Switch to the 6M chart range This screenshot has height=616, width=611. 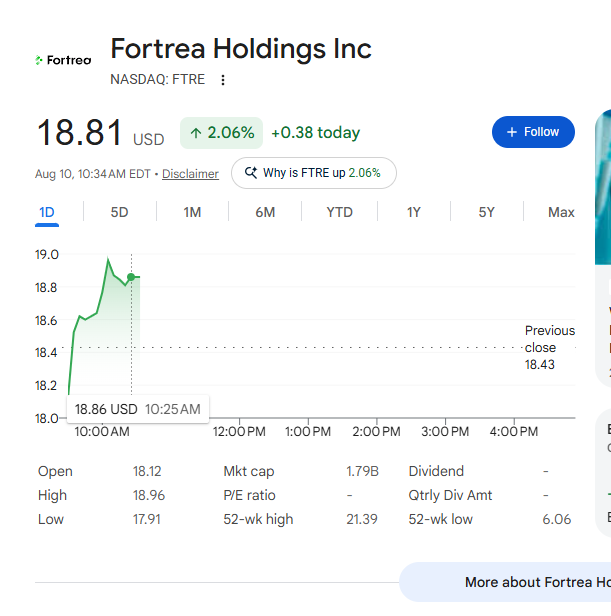coord(265,213)
